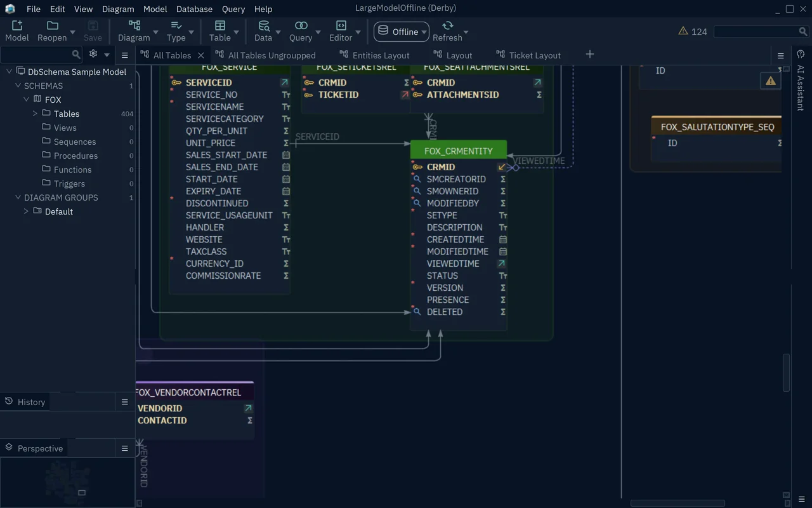Select the FOX_SALUTATIONTYPE_SEQ header

pos(717,127)
